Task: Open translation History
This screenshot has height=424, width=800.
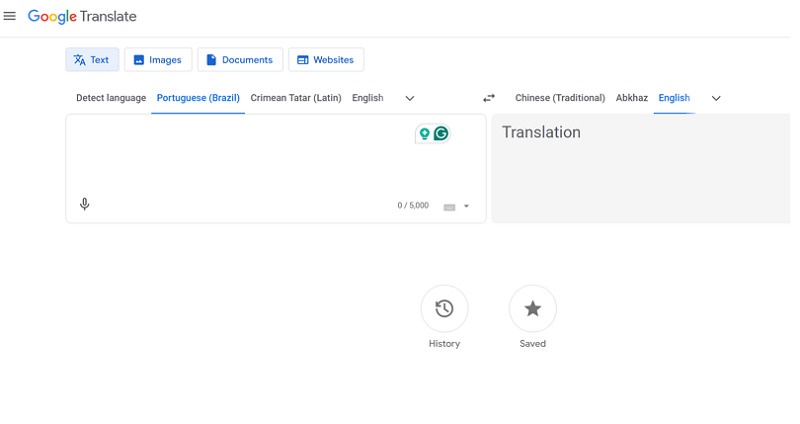Action: (x=444, y=309)
